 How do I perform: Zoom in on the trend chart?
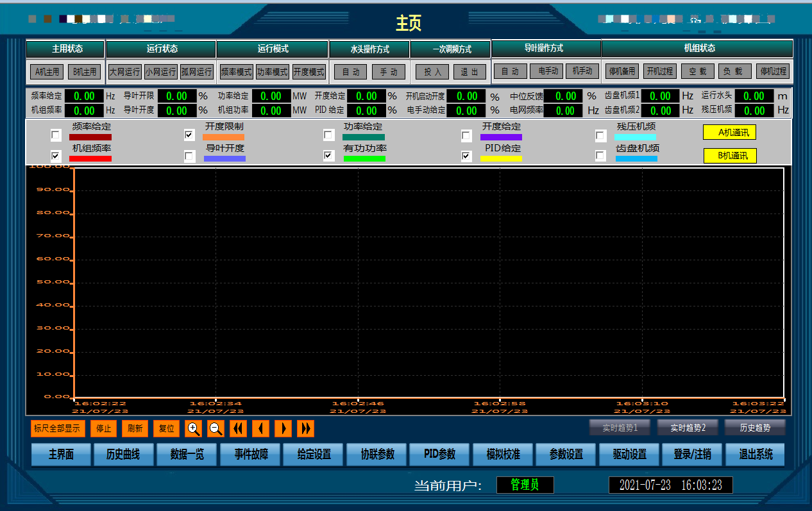click(x=194, y=428)
